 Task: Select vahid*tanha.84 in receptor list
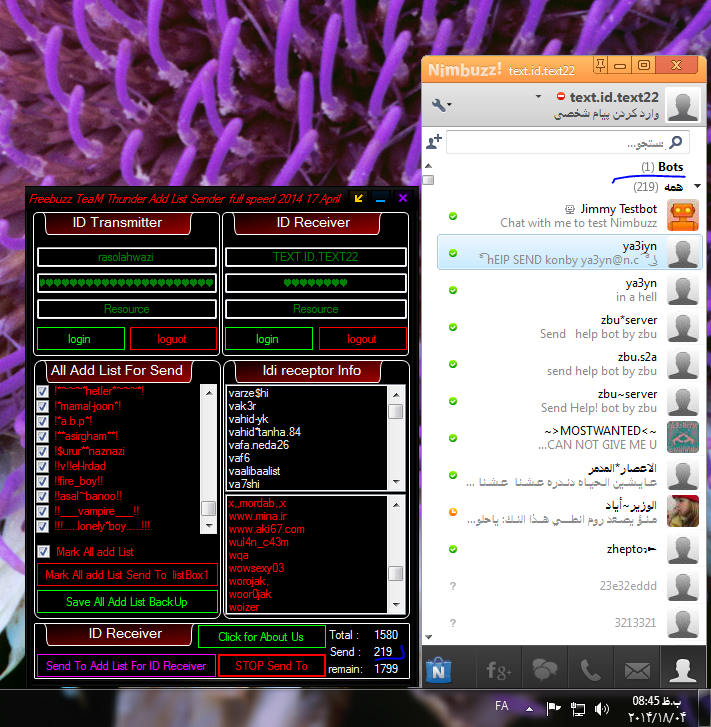pos(264,432)
